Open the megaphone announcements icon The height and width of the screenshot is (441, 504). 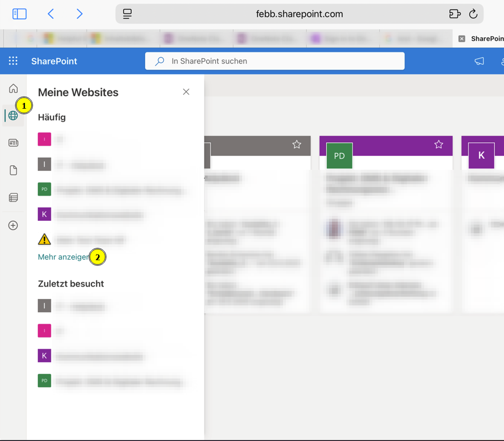coord(479,61)
